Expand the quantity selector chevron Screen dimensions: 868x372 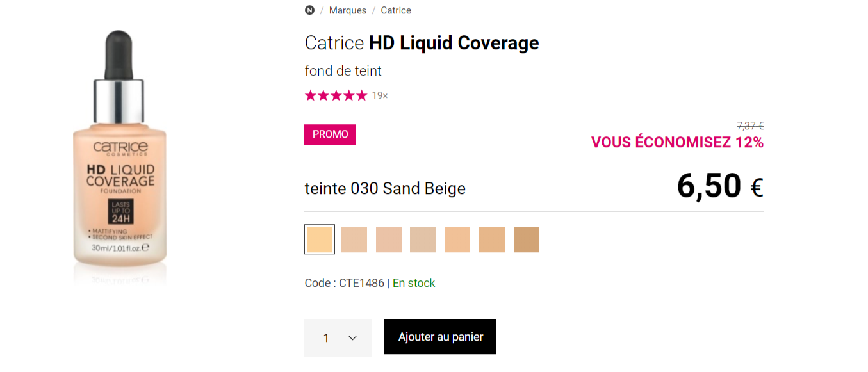pyautogui.click(x=351, y=336)
